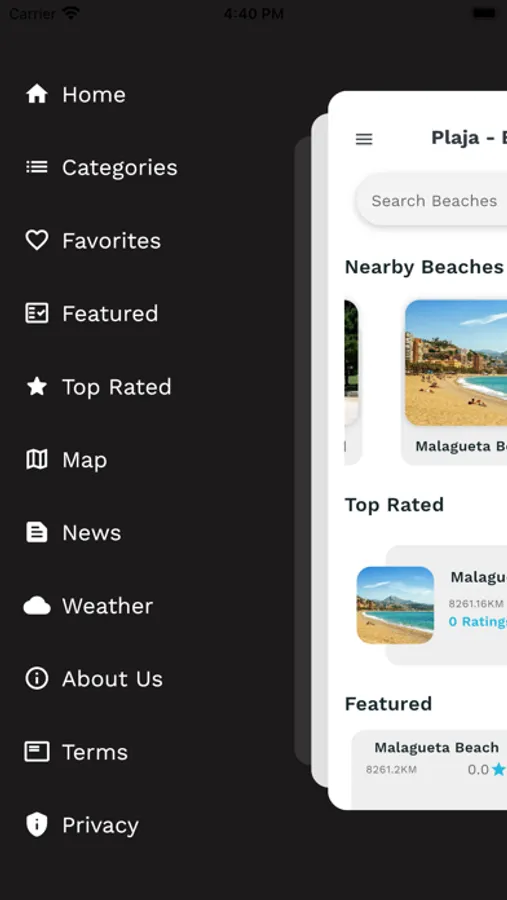
Task: Click the Terms card icon
Action: point(37,751)
